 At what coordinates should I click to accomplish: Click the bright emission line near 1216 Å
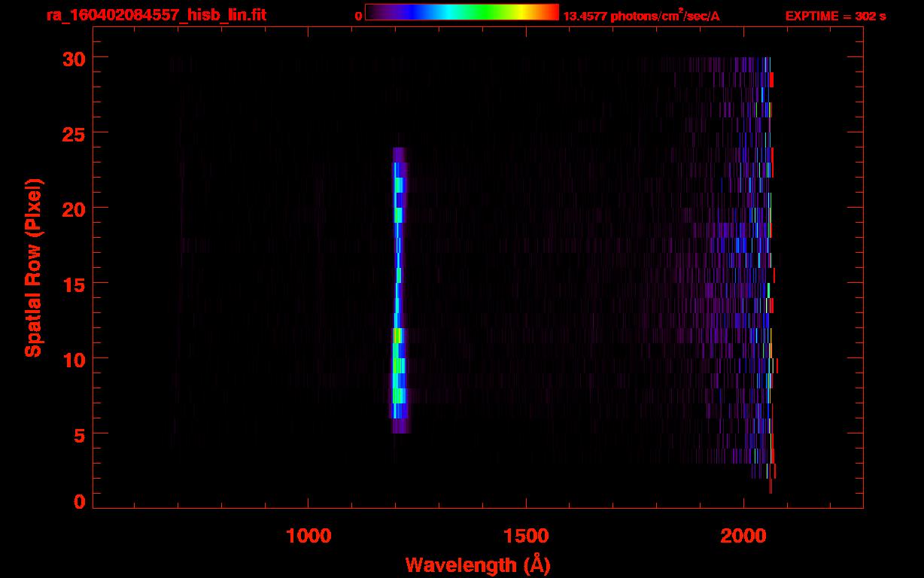click(399, 290)
